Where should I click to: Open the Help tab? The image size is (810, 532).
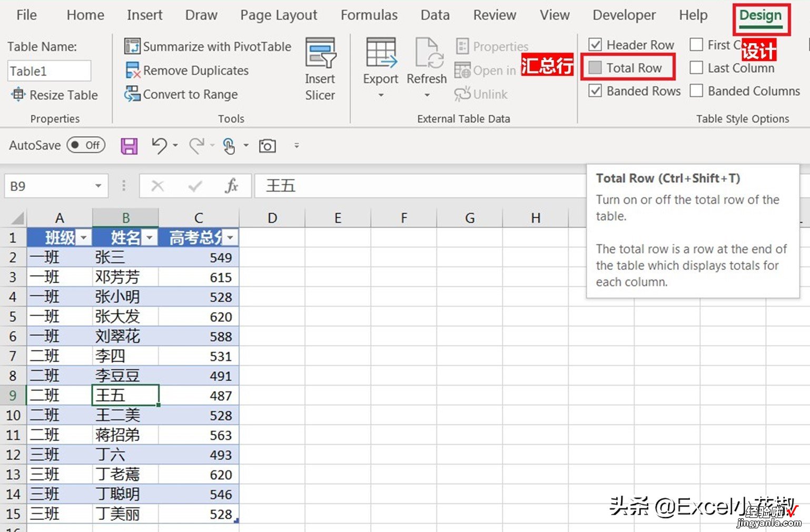(x=693, y=15)
